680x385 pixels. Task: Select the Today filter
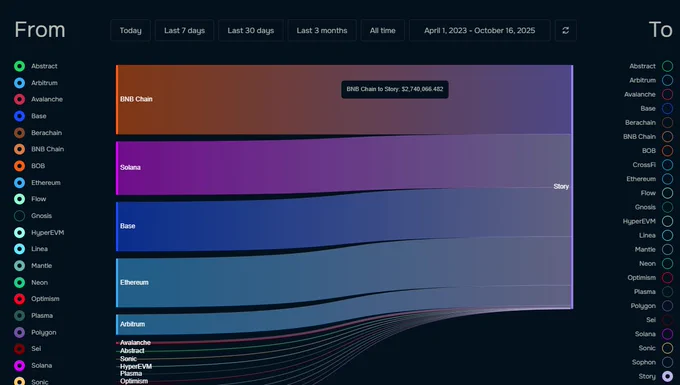point(131,30)
